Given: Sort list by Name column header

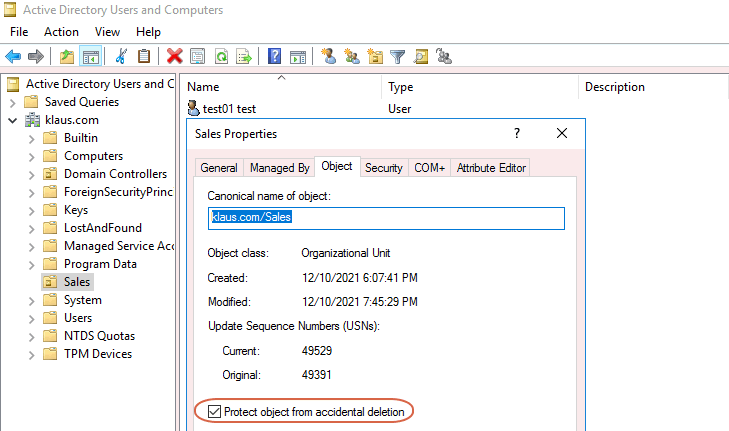Looking at the screenshot, I should tap(281, 87).
